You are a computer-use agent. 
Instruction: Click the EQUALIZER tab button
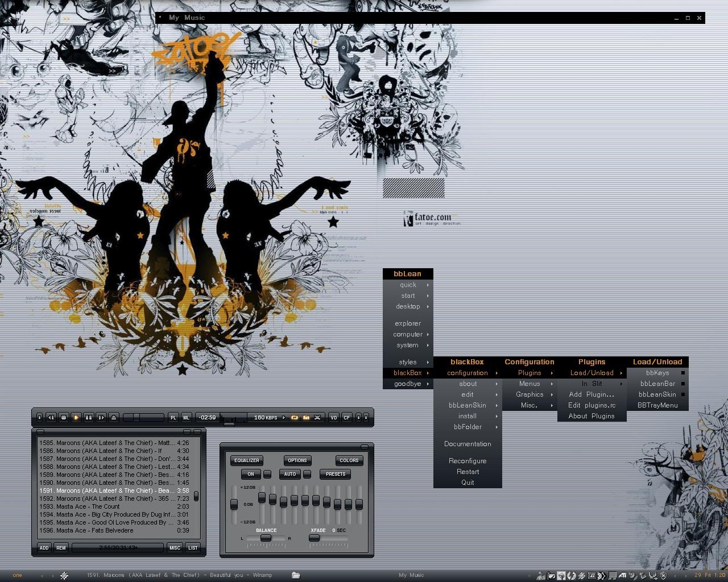pyautogui.click(x=247, y=460)
